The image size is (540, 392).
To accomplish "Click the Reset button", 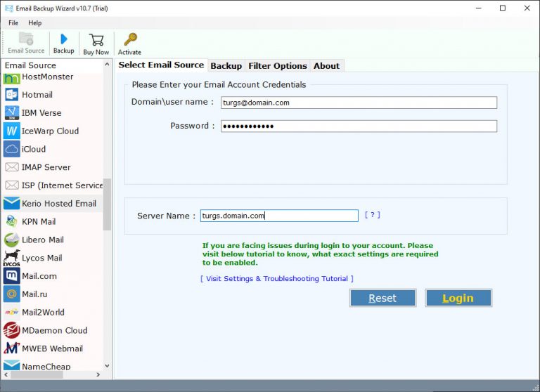I will coord(383,298).
